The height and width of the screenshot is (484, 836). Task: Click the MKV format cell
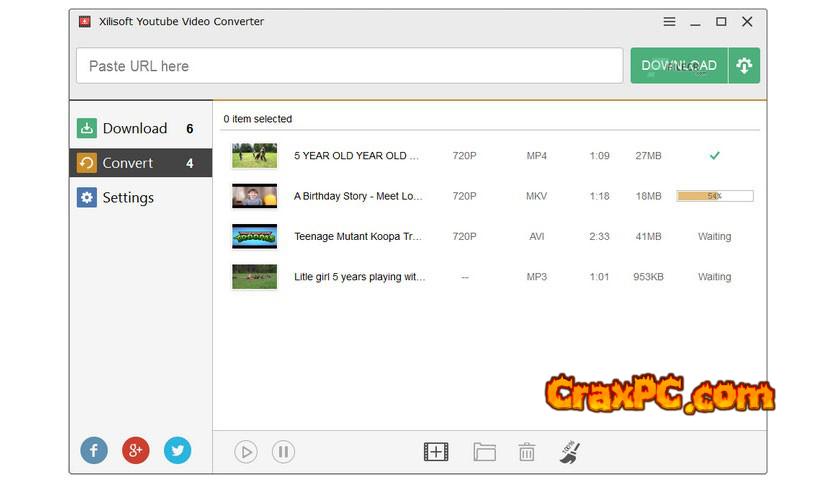536,196
